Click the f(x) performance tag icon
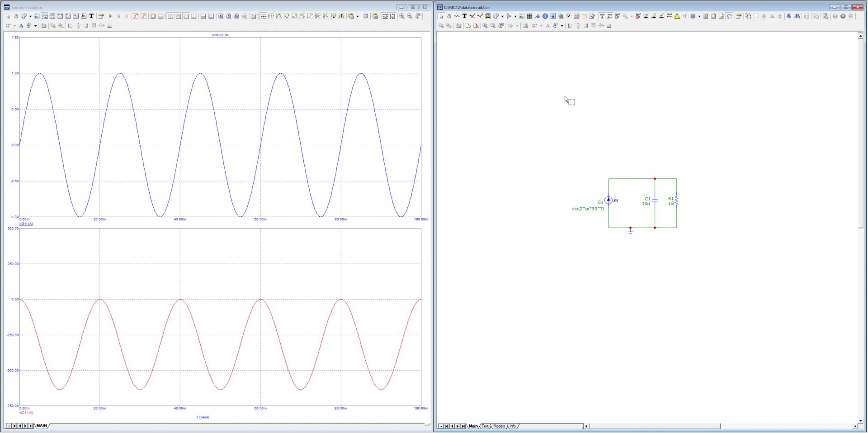The height and width of the screenshot is (433, 868). (84, 16)
